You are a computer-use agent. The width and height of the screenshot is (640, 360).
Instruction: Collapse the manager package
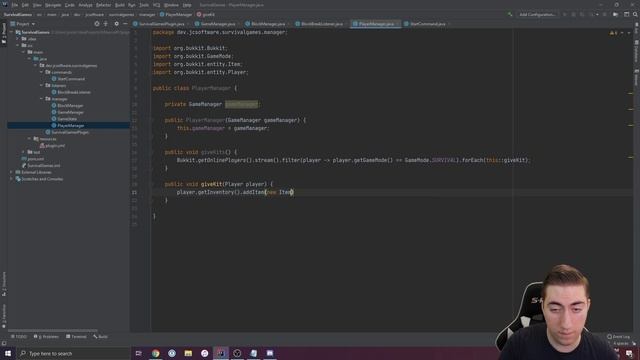[41, 99]
